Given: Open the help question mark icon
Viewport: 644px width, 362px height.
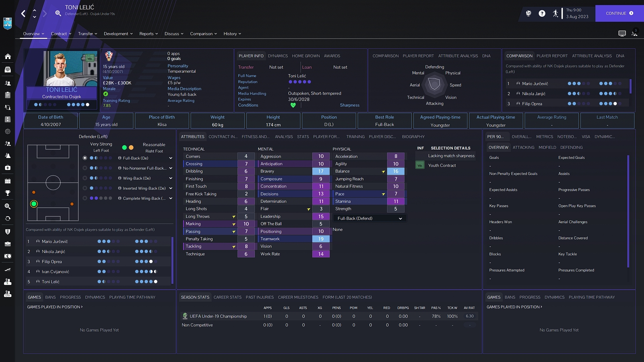Looking at the screenshot, I should 542,13.
